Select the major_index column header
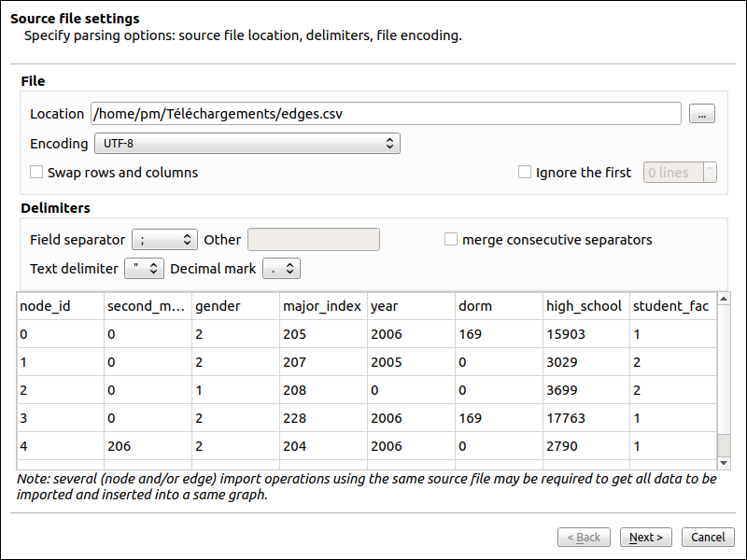The height and width of the screenshot is (560, 747). click(x=323, y=306)
